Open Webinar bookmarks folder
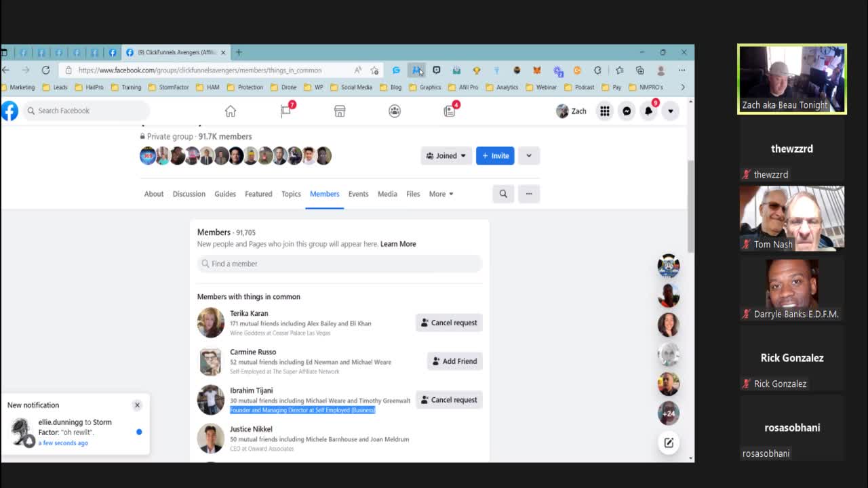 tap(541, 87)
